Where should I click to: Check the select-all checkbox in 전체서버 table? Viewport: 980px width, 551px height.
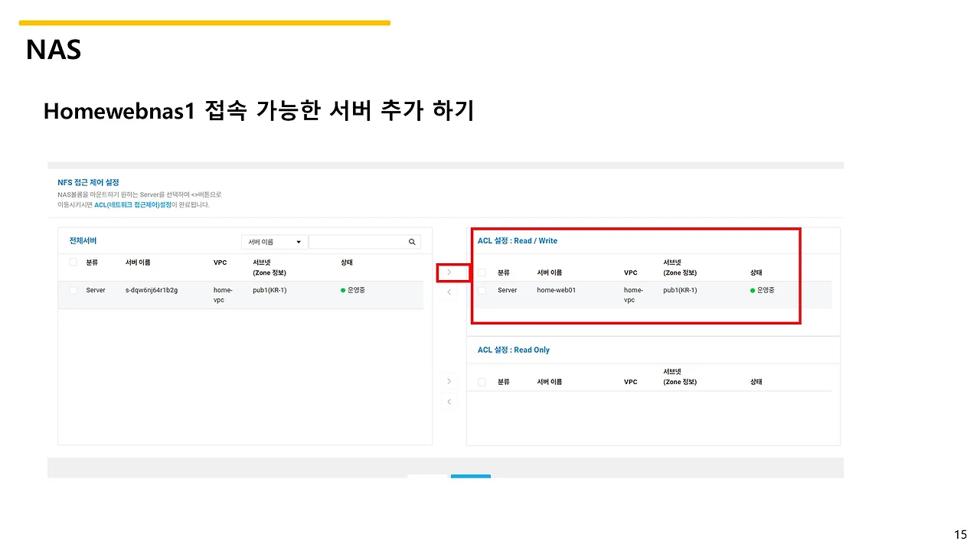[73, 262]
